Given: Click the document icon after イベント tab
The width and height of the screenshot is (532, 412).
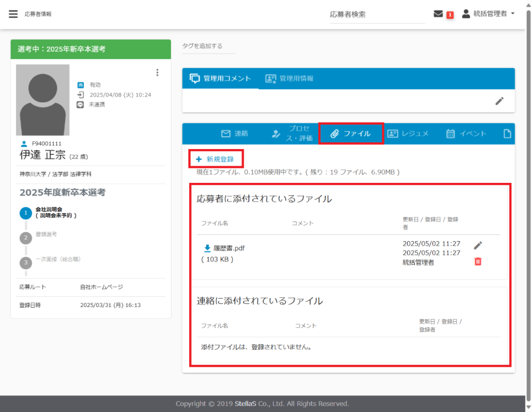Looking at the screenshot, I should [x=508, y=134].
